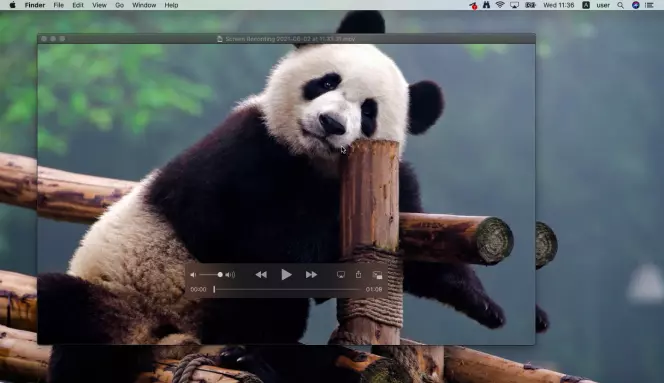Screen dimensions: 664x383
Task: Open the Share menu in the player controls
Action: (x=358, y=275)
